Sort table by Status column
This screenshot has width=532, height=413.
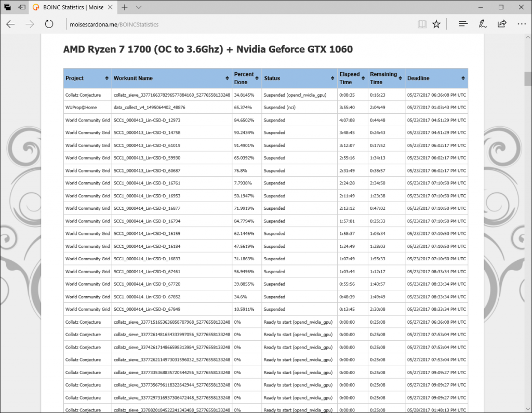tap(299, 78)
